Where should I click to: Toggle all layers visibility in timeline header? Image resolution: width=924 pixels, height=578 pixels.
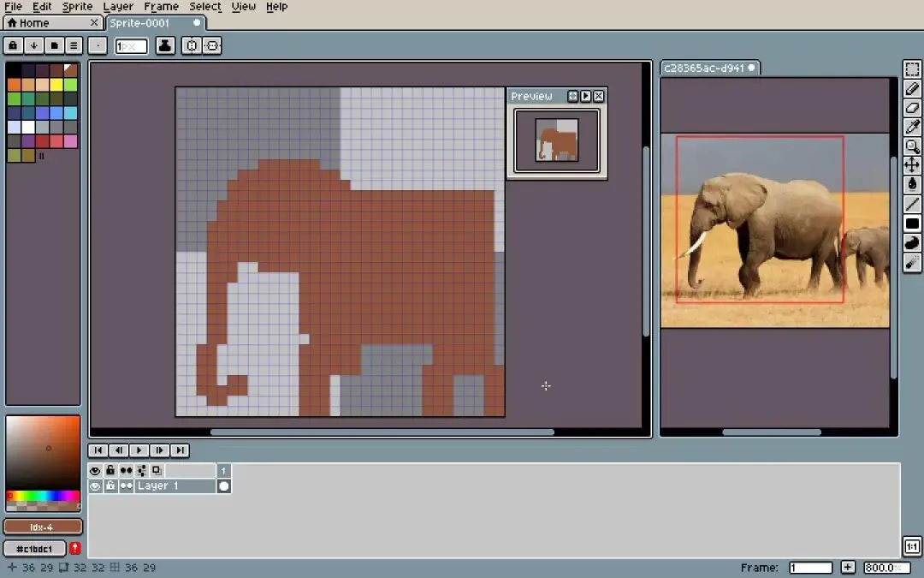point(95,471)
